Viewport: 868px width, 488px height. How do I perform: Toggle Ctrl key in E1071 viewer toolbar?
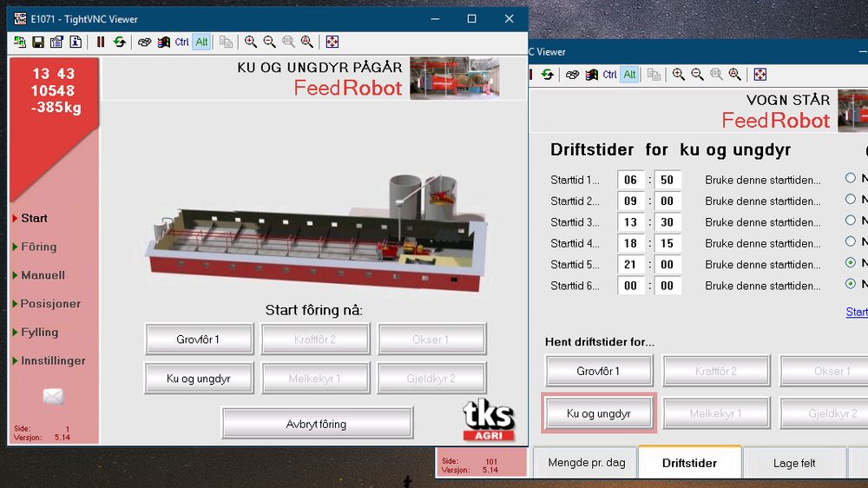coord(181,42)
